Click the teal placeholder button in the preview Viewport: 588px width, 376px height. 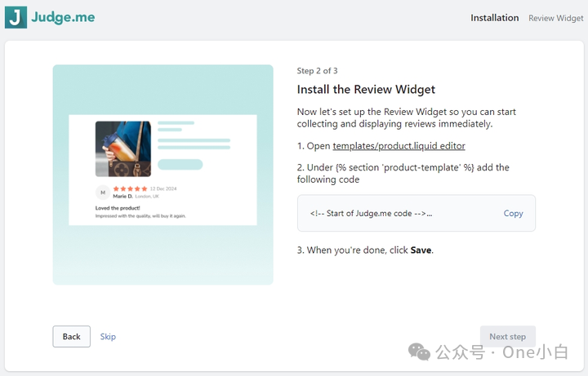(180, 165)
